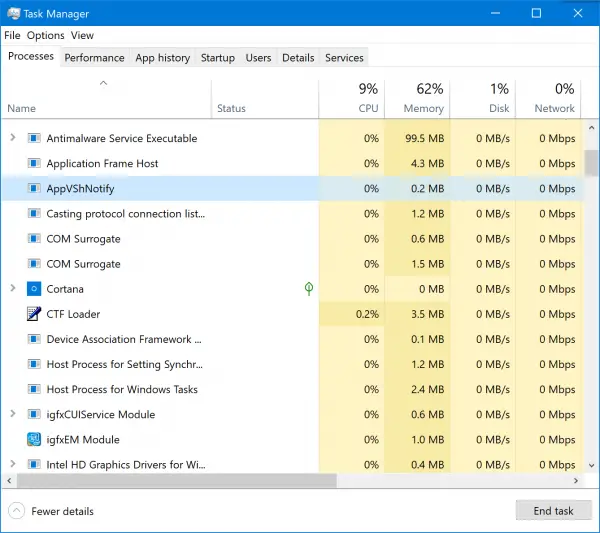Switch to the Performance tab
The height and width of the screenshot is (533, 600).
pyautogui.click(x=95, y=58)
